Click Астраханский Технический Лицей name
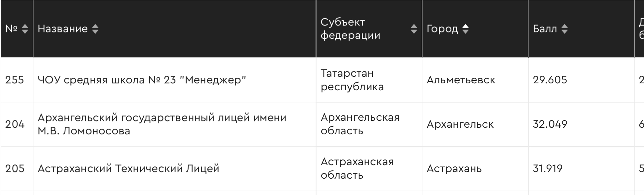This screenshot has width=644, height=195. pos(128,169)
